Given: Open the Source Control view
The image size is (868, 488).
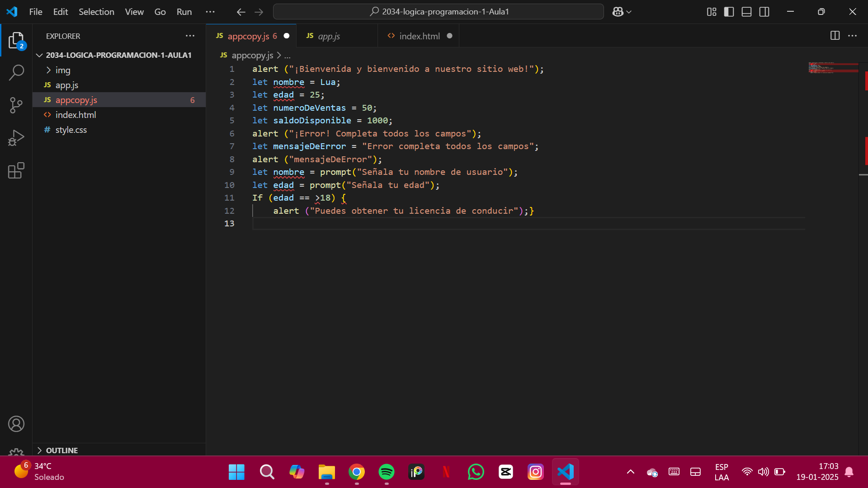Looking at the screenshot, I should point(16,105).
